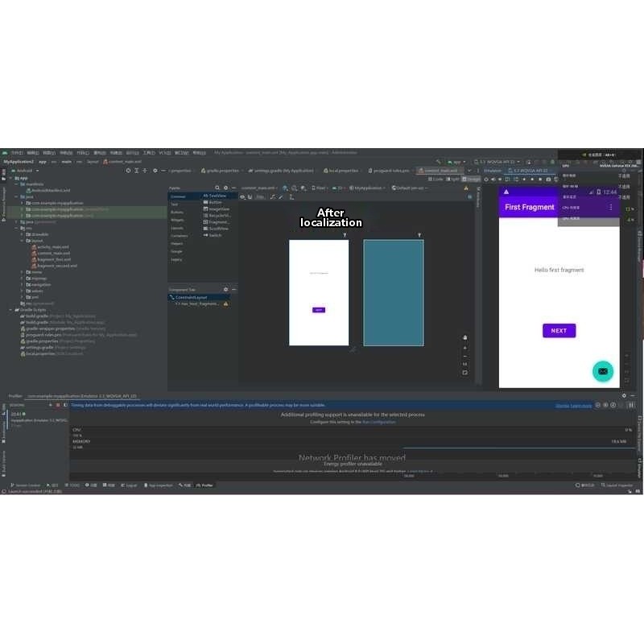Select Switch widget in the Palette list
644x644 pixels.
coord(215,235)
